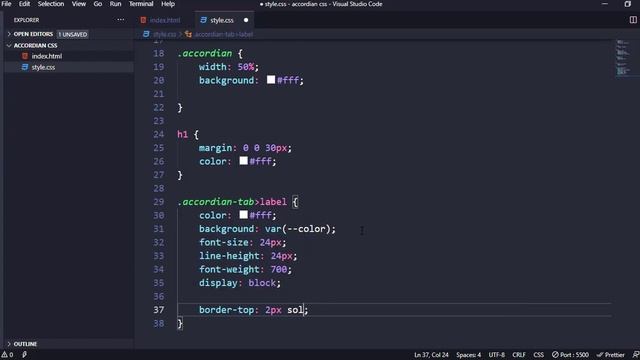640x360 pixels.
Task: Click 'font-weight' property on line 34
Action: pyautogui.click(x=229, y=269)
